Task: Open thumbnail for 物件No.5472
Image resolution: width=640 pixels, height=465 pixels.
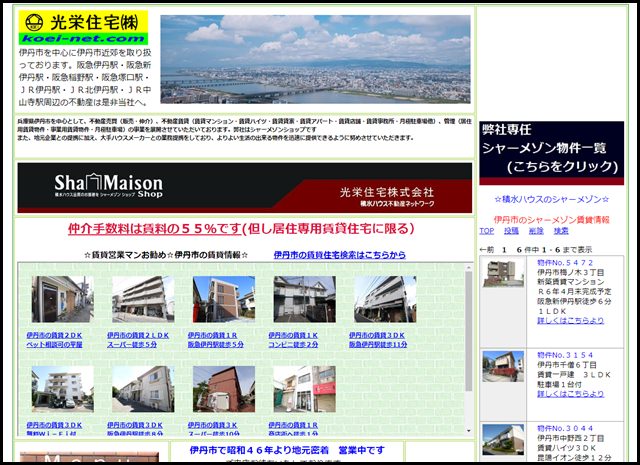Action: click(x=503, y=273)
